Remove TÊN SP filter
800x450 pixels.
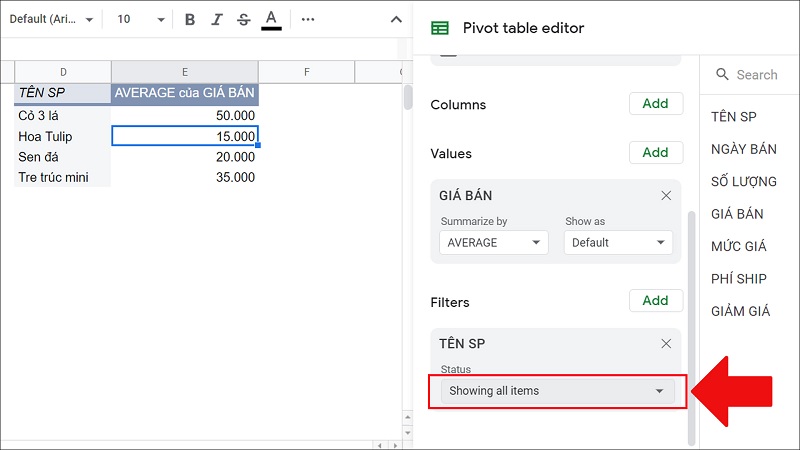coord(666,343)
